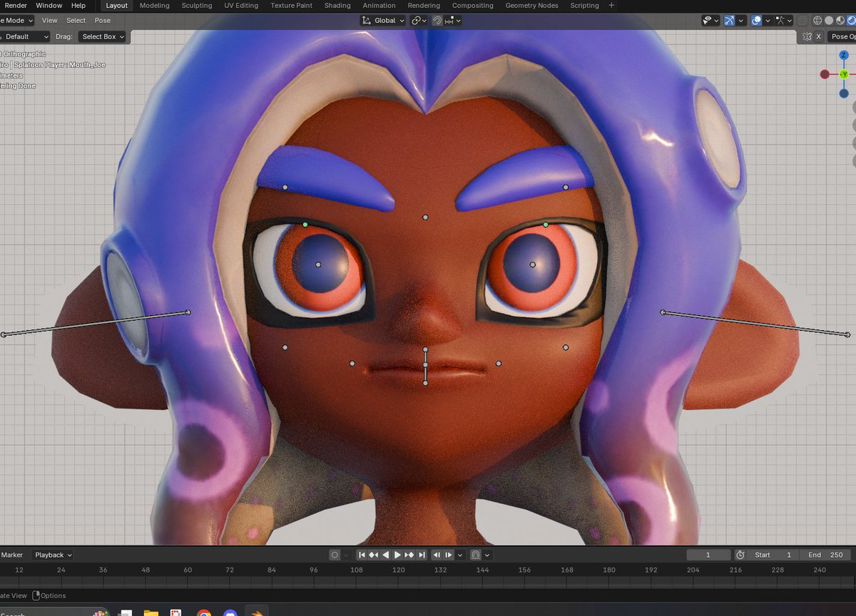Image resolution: width=856 pixels, height=616 pixels.
Task: Select the left eye bone control point
Action: [x=318, y=265]
